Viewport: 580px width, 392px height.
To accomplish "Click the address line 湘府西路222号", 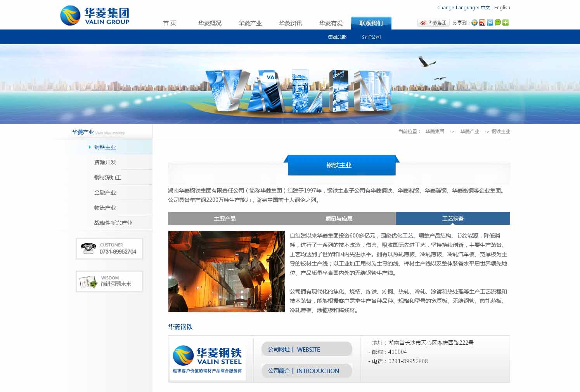I will pyautogui.click(x=421, y=343).
